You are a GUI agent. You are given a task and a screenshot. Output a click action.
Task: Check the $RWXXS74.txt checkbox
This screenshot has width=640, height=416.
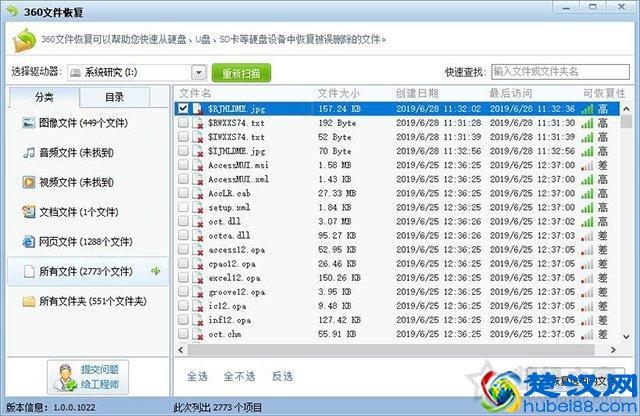point(183,122)
